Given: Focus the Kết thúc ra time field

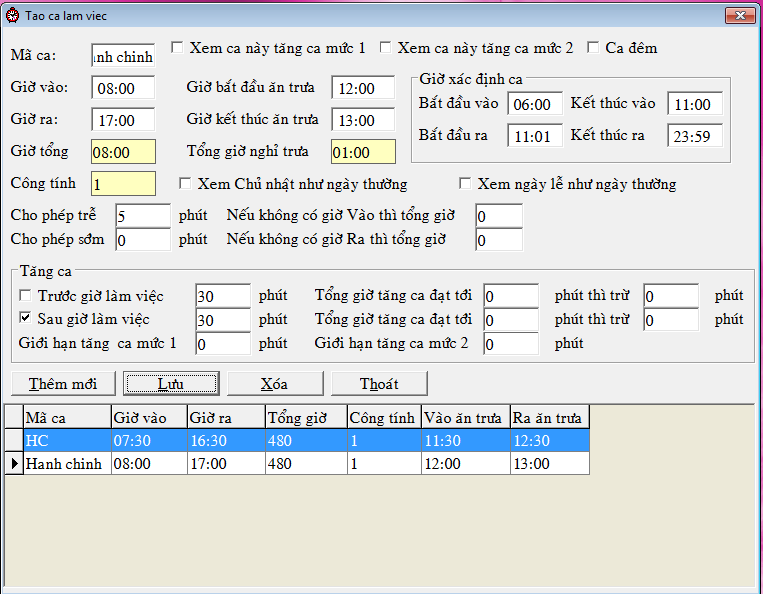Looking at the screenshot, I should (695, 136).
